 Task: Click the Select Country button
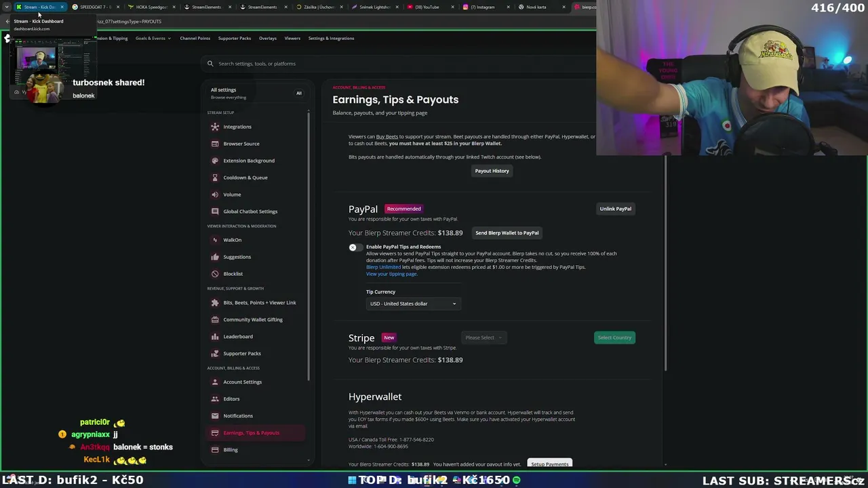pos(614,338)
